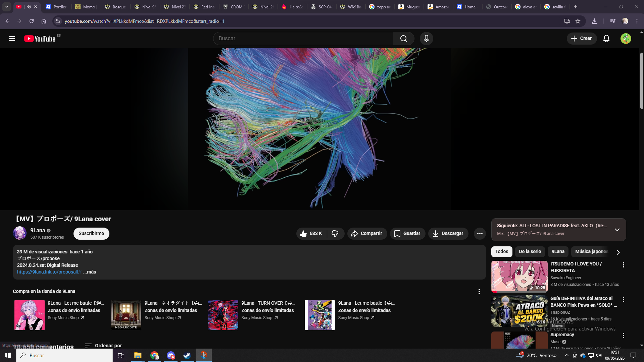
Task: Open the 9lana.lnk.to proposal link
Action: pyautogui.click(x=49, y=272)
